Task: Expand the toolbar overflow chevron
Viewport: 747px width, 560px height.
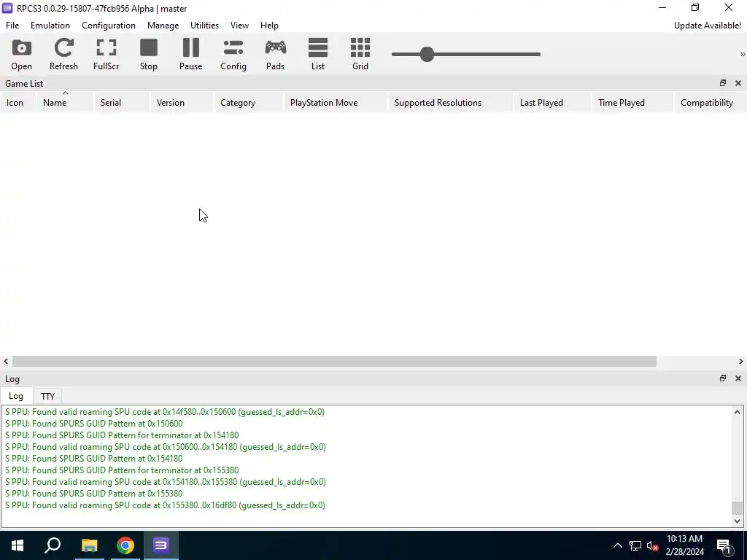Action: 742,54
